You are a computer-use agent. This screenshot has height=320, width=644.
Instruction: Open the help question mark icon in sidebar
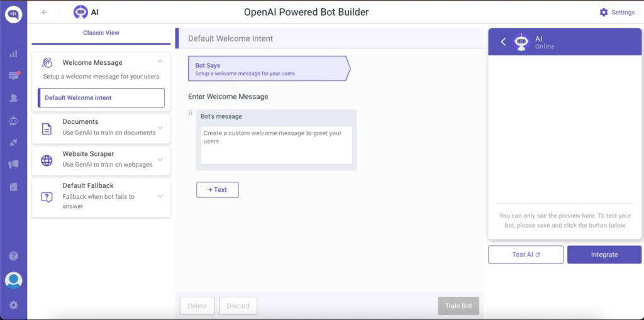(x=14, y=256)
